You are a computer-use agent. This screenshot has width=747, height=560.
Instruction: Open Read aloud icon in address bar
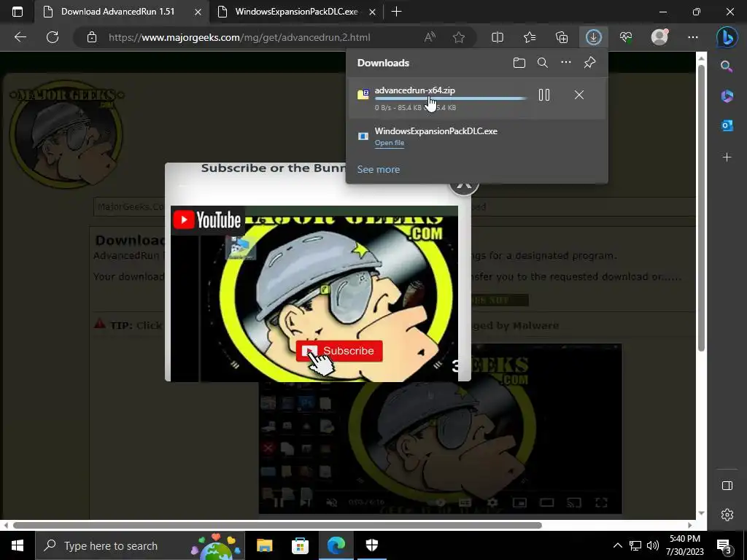[430, 37]
